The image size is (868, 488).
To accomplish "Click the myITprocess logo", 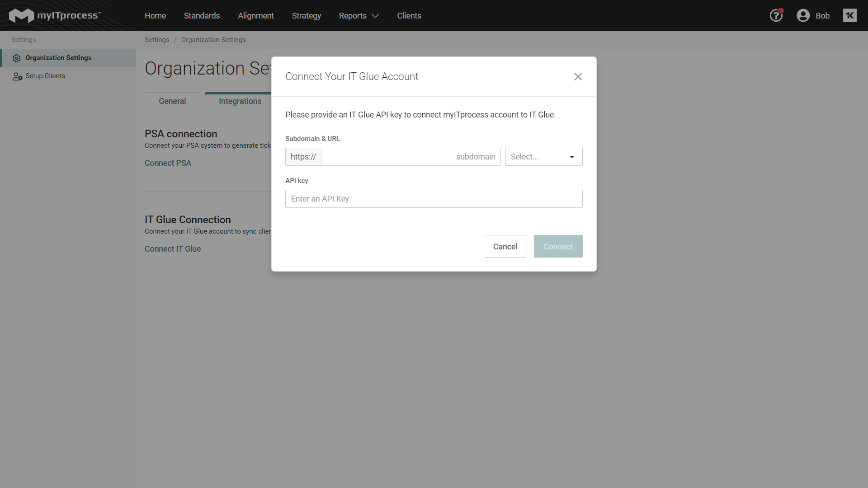I will tap(54, 15).
